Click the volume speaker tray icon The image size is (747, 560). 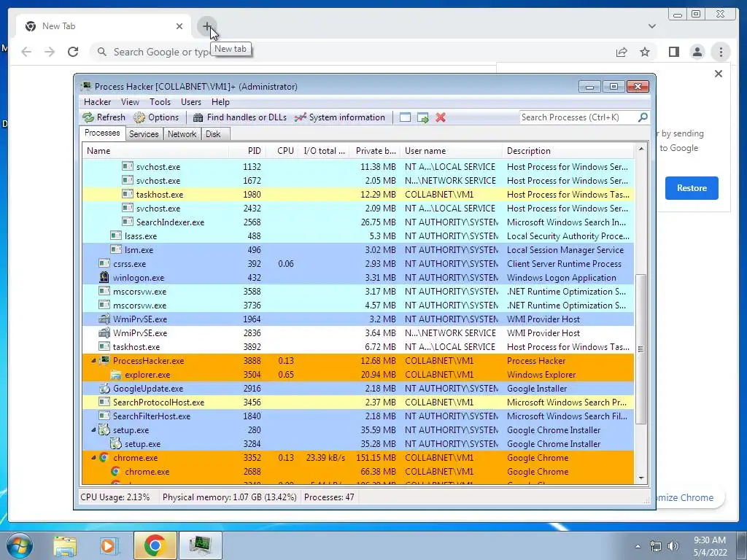673,546
